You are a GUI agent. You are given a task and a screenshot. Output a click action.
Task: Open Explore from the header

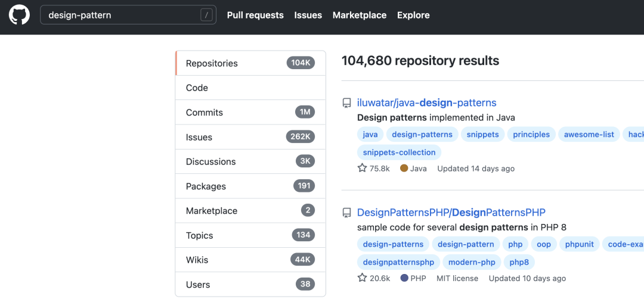click(413, 15)
